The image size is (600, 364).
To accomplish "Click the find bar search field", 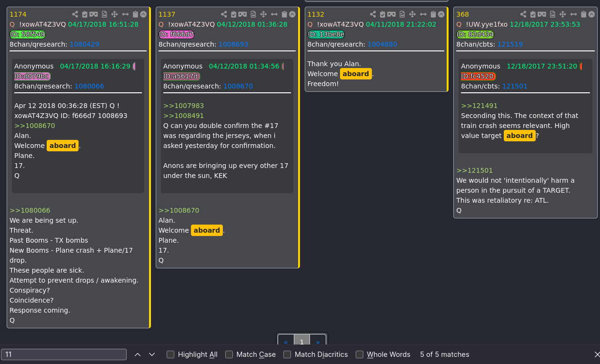I will click(64, 354).
